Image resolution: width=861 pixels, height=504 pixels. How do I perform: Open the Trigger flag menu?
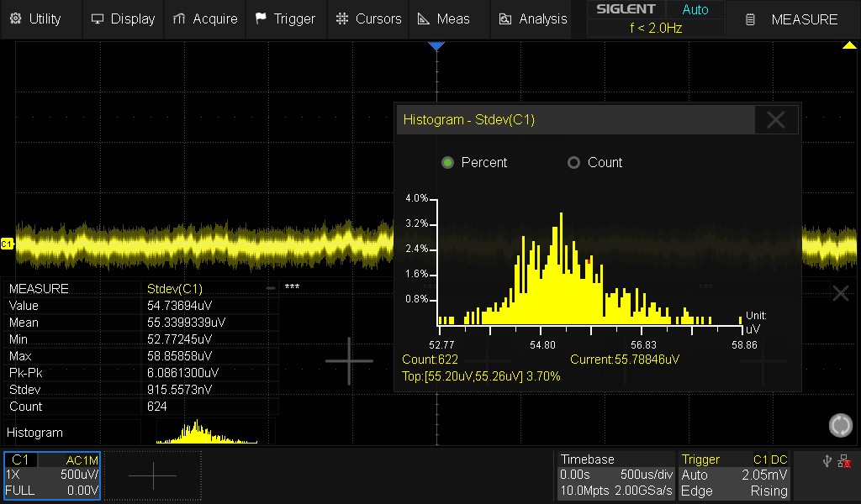pyautogui.click(x=285, y=18)
